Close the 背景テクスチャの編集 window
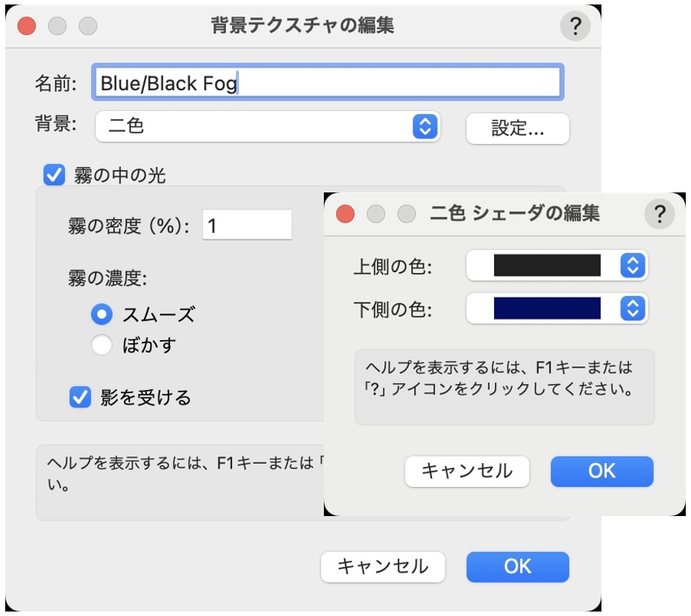The height and width of the screenshot is (616, 691). coord(26,26)
